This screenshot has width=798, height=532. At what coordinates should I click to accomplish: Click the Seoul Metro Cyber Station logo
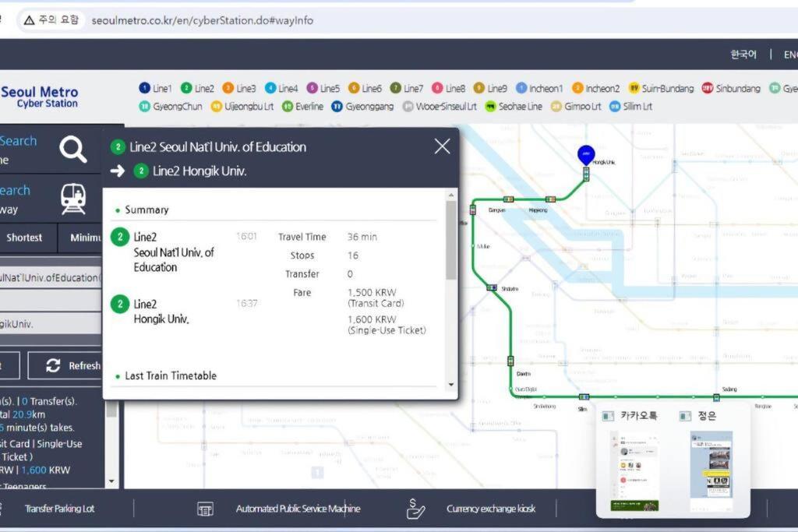tap(40, 97)
